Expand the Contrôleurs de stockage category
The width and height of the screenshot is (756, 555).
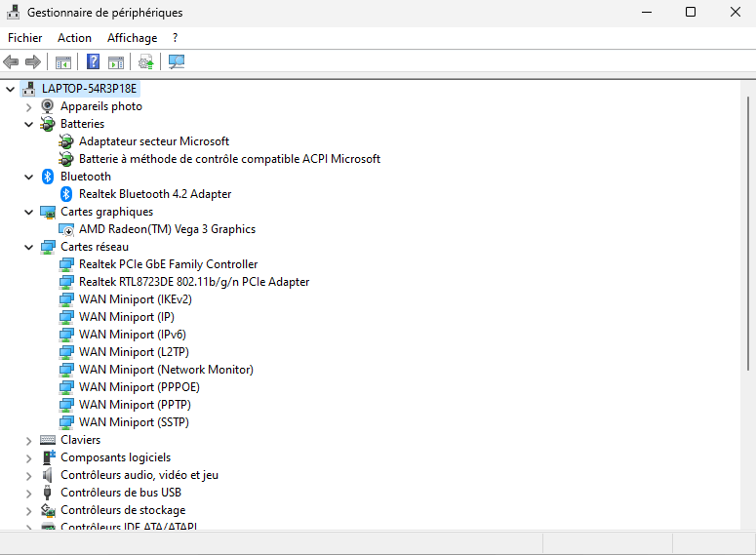tap(29, 511)
